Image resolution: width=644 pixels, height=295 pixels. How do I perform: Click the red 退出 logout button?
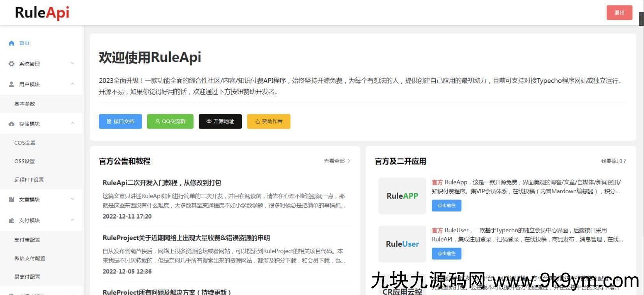pyautogui.click(x=619, y=13)
